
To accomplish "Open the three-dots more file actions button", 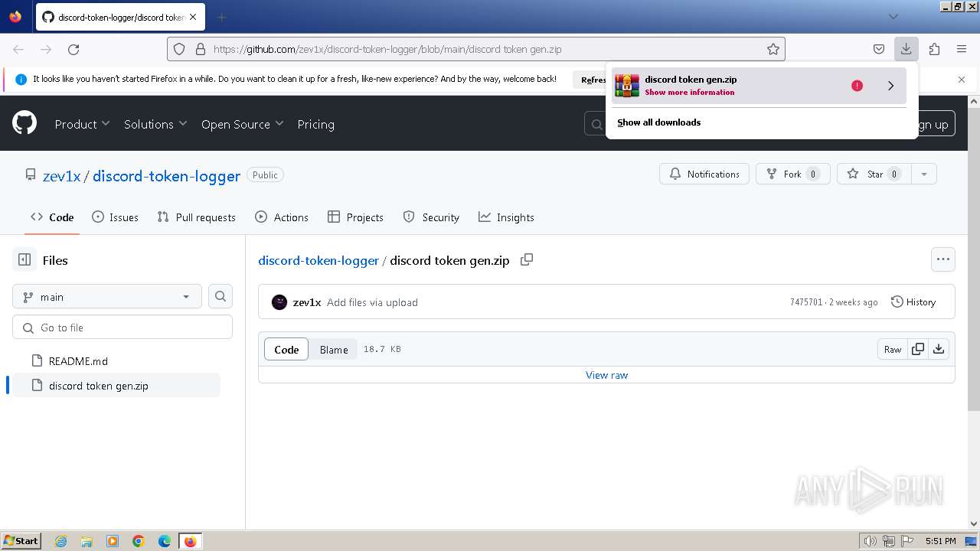I will [x=943, y=259].
